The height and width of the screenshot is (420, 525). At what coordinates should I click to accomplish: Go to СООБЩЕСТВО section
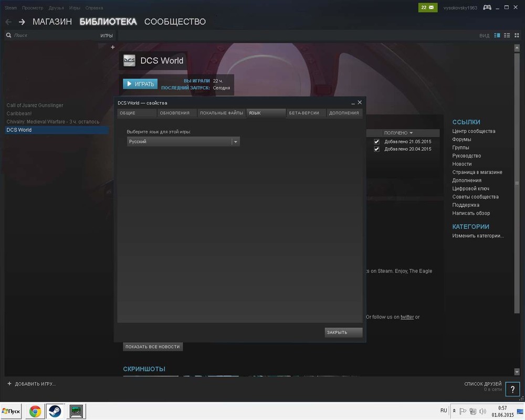click(175, 22)
